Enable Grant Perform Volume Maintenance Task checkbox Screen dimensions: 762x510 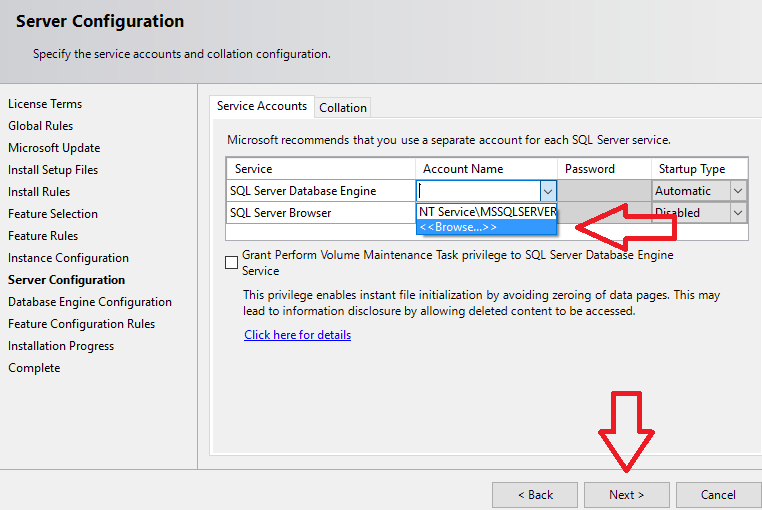(x=231, y=263)
